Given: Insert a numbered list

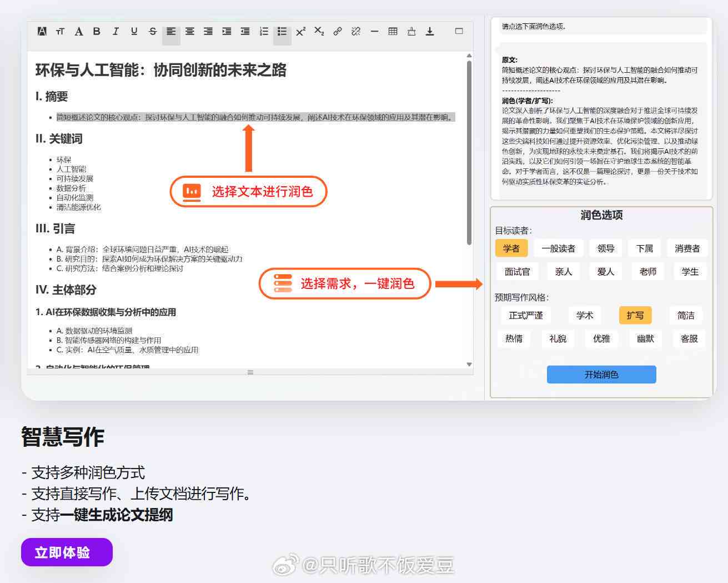Looking at the screenshot, I should click(264, 32).
